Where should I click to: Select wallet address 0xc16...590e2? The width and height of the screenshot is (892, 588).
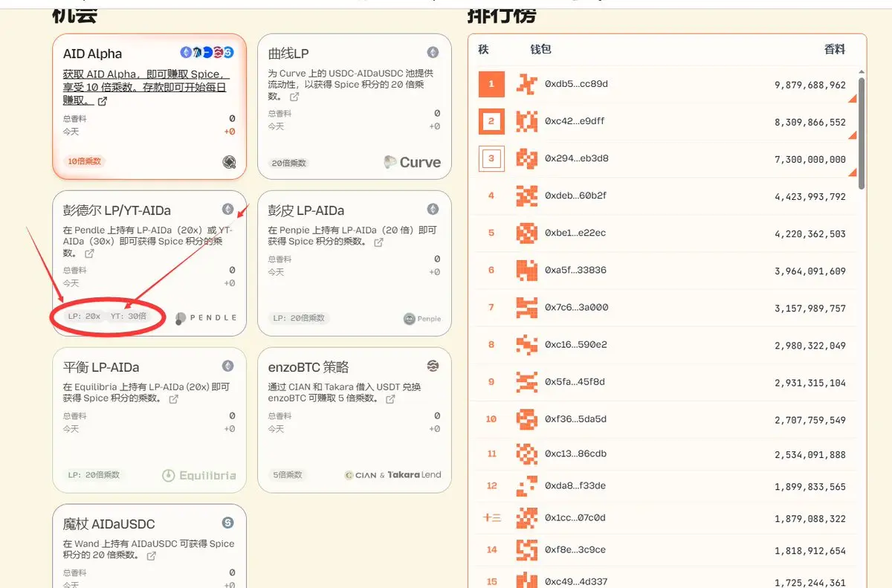(576, 344)
